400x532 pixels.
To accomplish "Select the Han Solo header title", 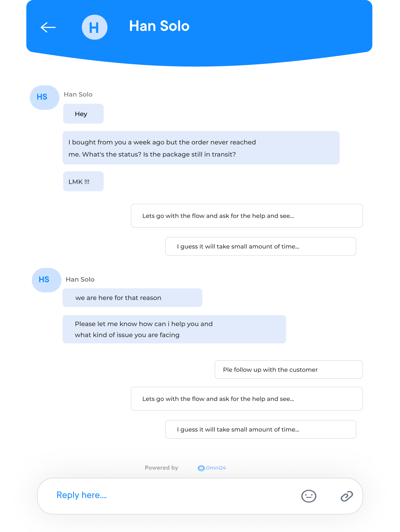I will pyautogui.click(x=159, y=26).
